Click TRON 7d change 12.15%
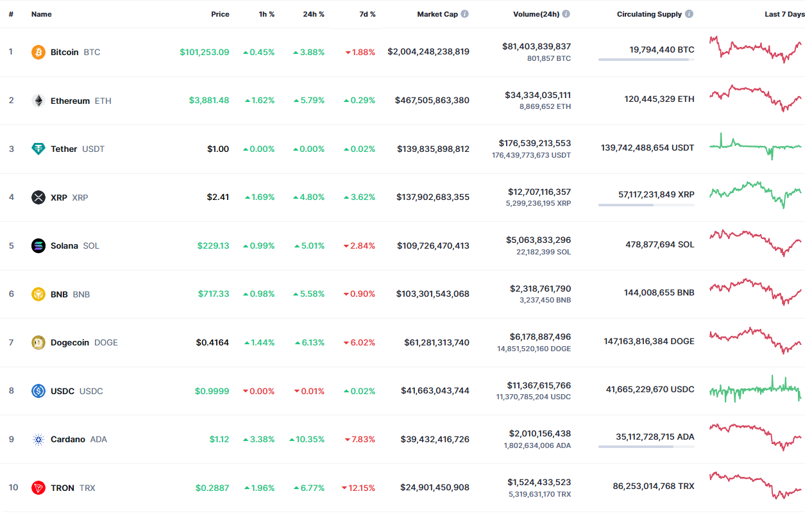Screen dimensions: 812x514 [x=359, y=488]
